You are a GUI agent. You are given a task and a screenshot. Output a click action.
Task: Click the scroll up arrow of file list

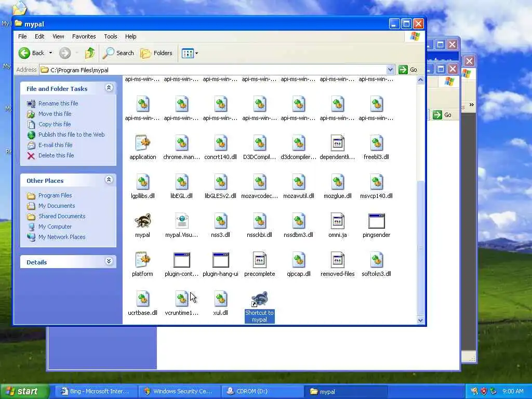tap(421, 80)
